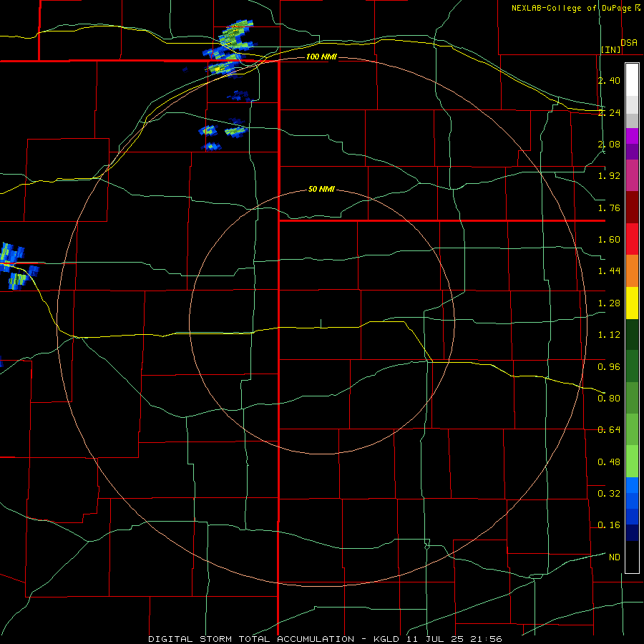This screenshot has width=644, height=644.
Task: Click the [IN] units label
Action: pos(611,49)
